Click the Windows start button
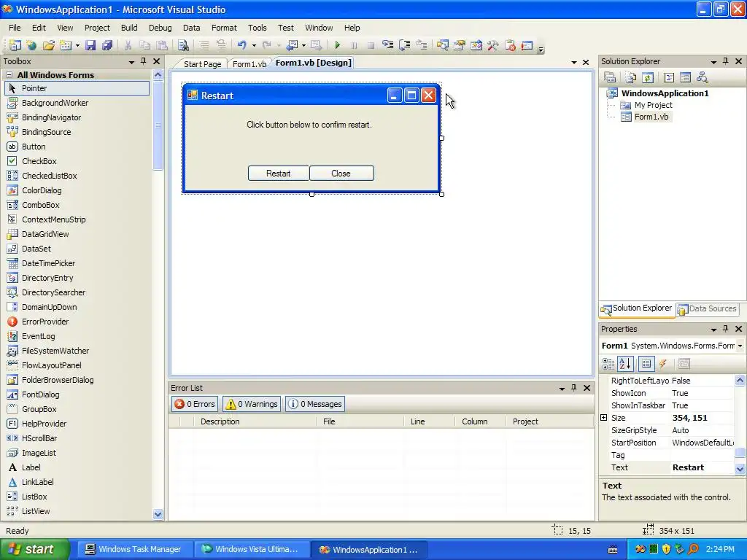The height and width of the screenshot is (560, 747). click(x=34, y=549)
